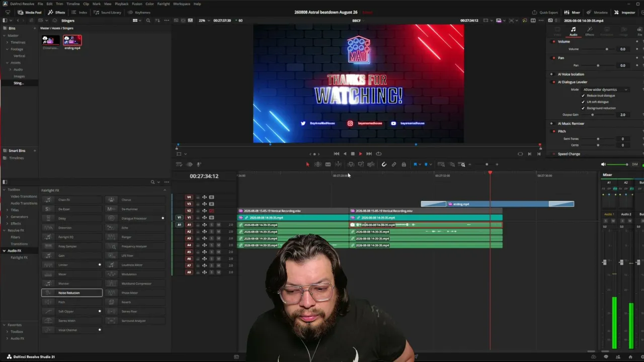Screen dimensions: 644x362
Task: Select the Dialogue Processor effect
Action: [134, 218]
